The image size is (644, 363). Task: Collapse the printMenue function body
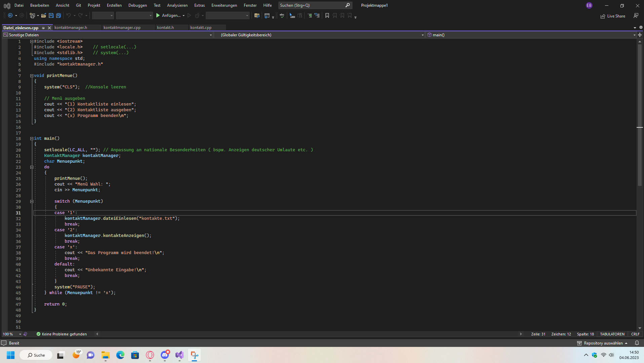(x=31, y=75)
